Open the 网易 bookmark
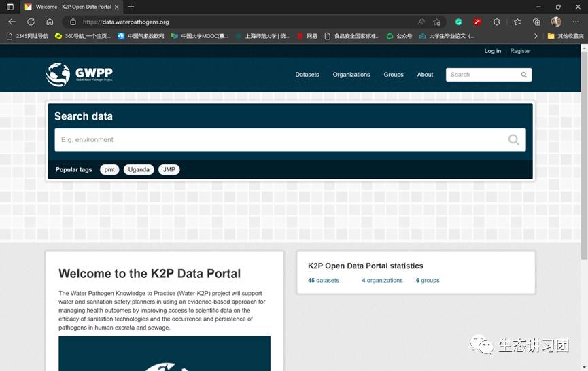 [307, 36]
